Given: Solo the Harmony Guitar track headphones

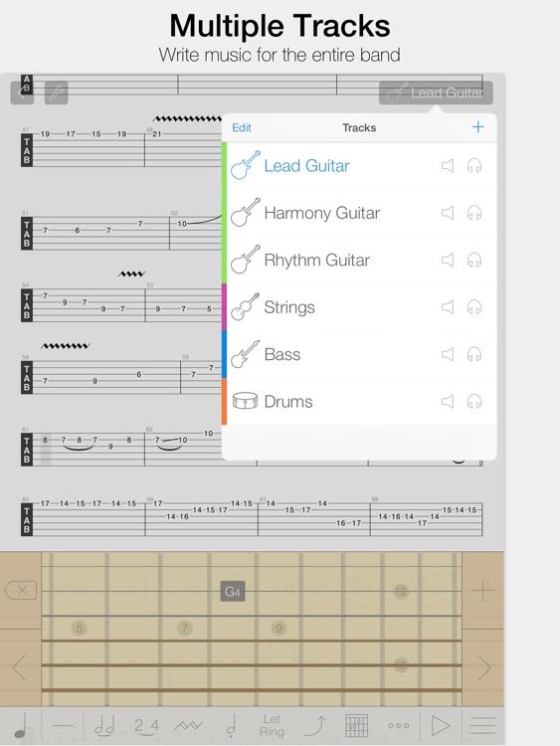Looking at the screenshot, I should [473, 213].
